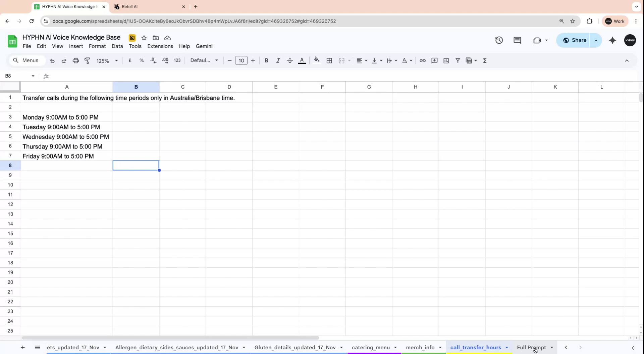The width and height of the screenshot is (644, 354).
Task: Insert a link into the cell
Action: (x=423, y=60)
